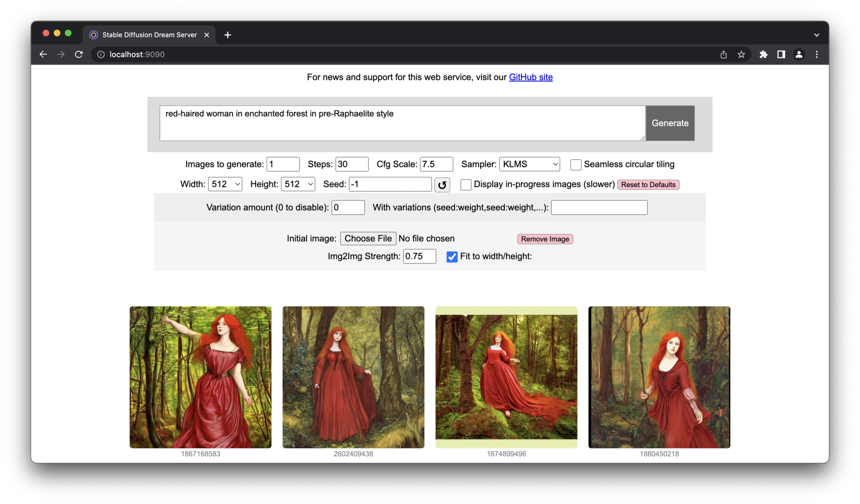
Task: Open a new browser tab
Action: (228, 35)
